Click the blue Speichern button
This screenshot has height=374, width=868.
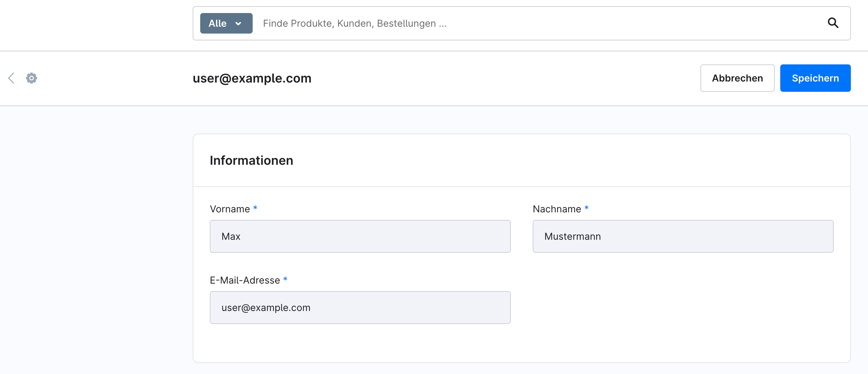[x=815, y=78]
